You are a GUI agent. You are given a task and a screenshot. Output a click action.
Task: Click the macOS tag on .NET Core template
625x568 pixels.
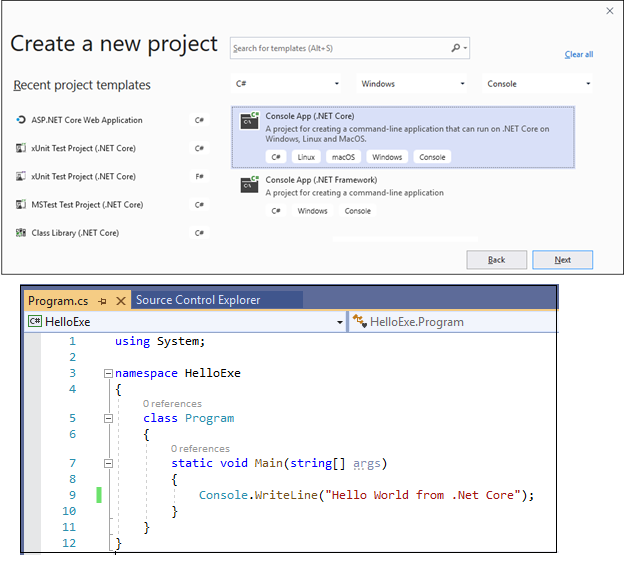343,157
